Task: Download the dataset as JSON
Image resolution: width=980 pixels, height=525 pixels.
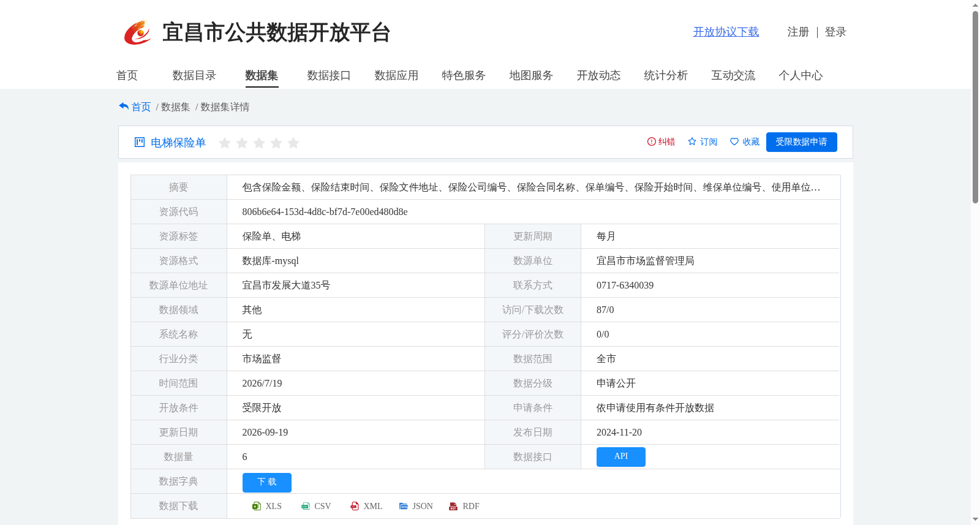Action: click(x=416, y=506)
